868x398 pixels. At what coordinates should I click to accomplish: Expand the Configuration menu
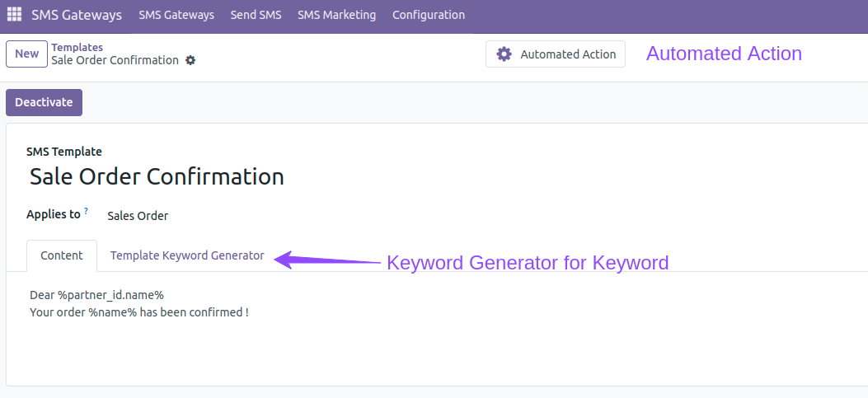pos(429,15)
